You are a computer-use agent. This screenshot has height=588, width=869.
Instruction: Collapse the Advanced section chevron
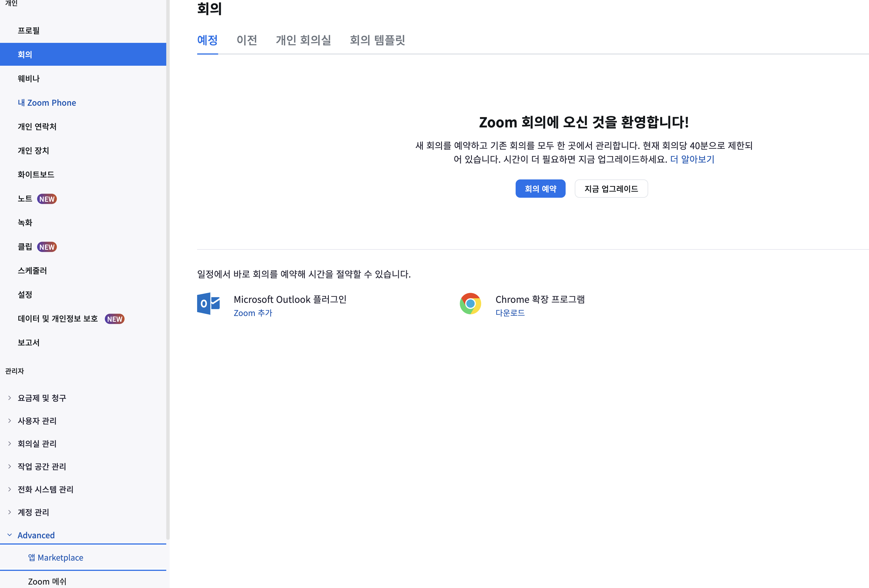pos(10,535)
